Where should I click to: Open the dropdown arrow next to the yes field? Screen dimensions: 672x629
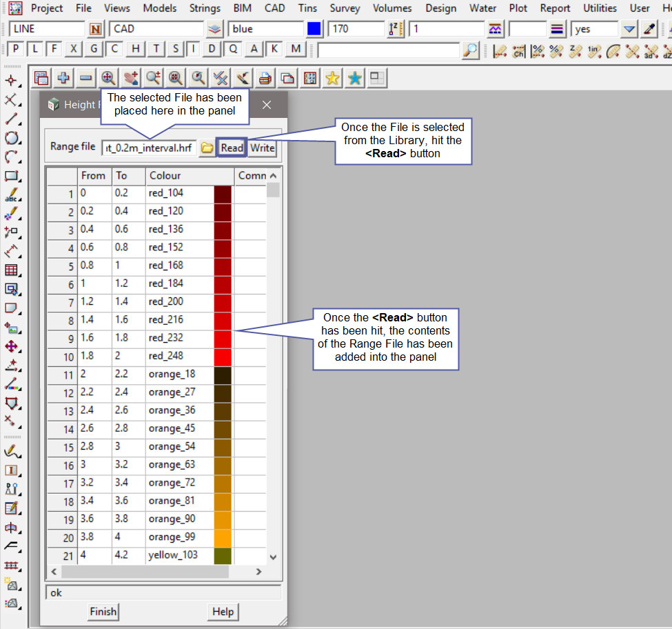[629, 30]
